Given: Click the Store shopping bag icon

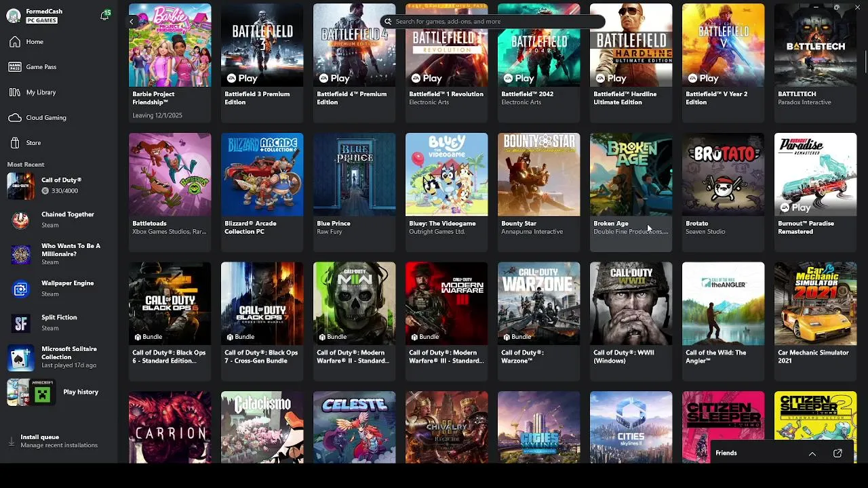Looking at the screenshot, I should 15,143.
